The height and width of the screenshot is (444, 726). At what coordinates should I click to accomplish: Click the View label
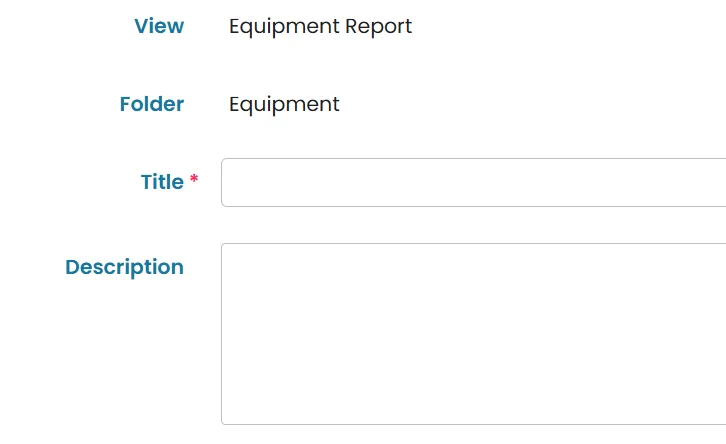pyautogui.click(x=159, y=26)
